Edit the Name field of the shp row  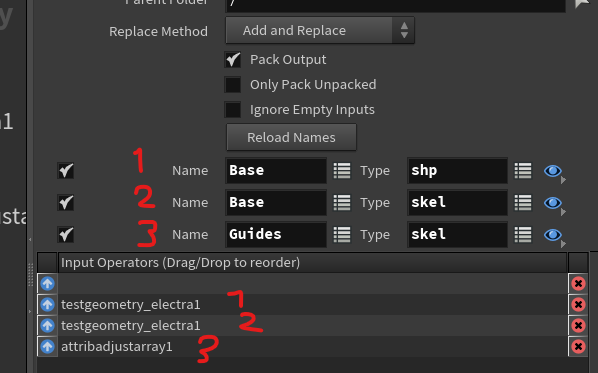click(x=276, y=170)
